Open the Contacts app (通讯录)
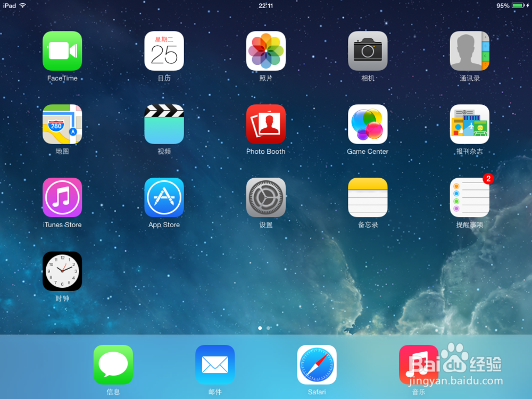The image size is (532, 399). [469, 51]
